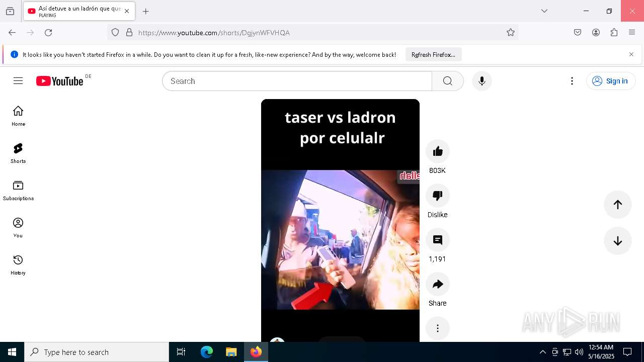Go to YouTube home via logo
Image resolution: width=644 pixels, height=362 pixels.
(x=59, y=81)
